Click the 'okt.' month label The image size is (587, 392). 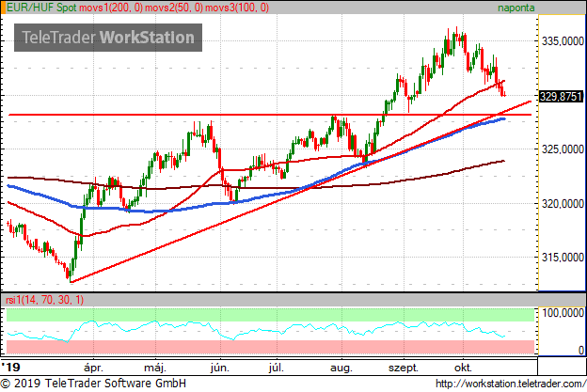463,368
